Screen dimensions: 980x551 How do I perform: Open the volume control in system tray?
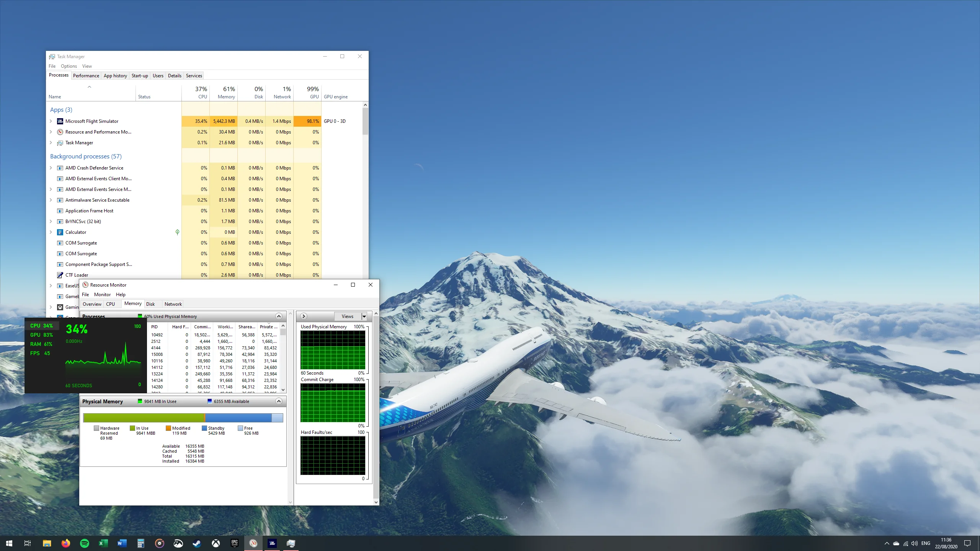915,543
